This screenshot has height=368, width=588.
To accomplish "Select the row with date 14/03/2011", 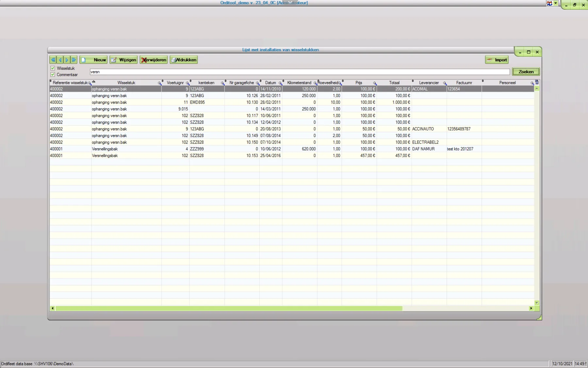I will 292,109.
